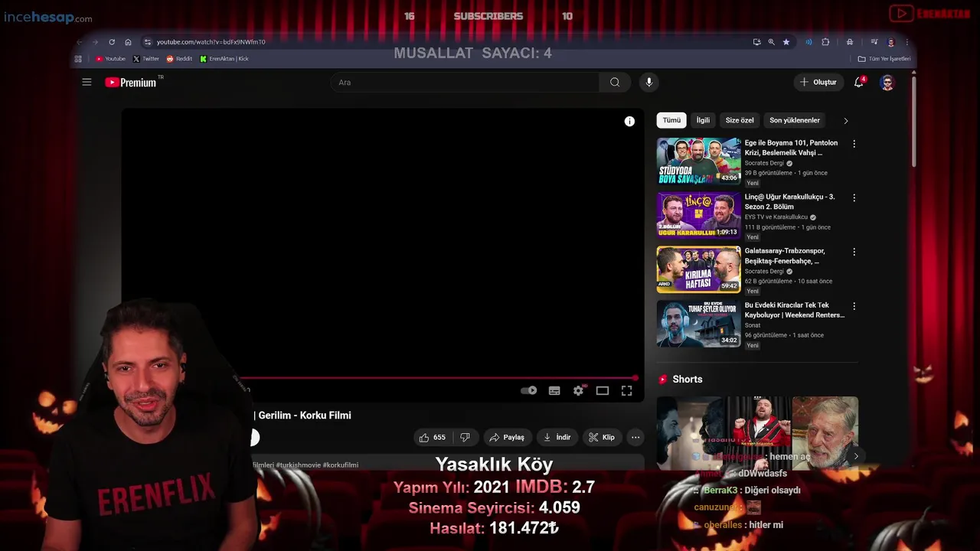980x551 pixels.
Task: Open more actions ellipsis under video
Action: point(635,437)
